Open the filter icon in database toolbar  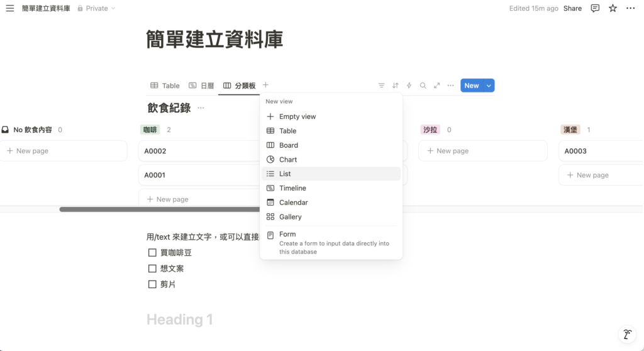381,86
